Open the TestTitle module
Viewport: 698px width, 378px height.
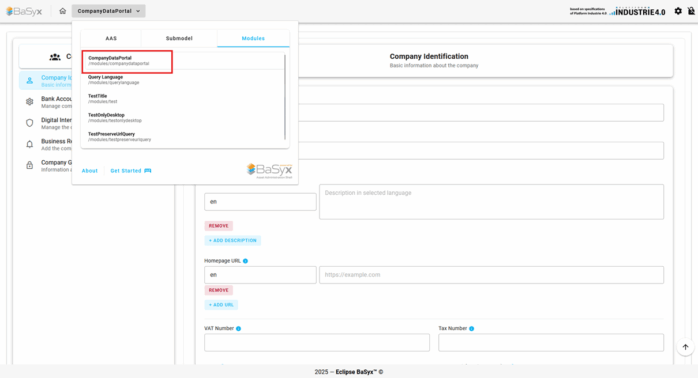click(x=183, y=98)
